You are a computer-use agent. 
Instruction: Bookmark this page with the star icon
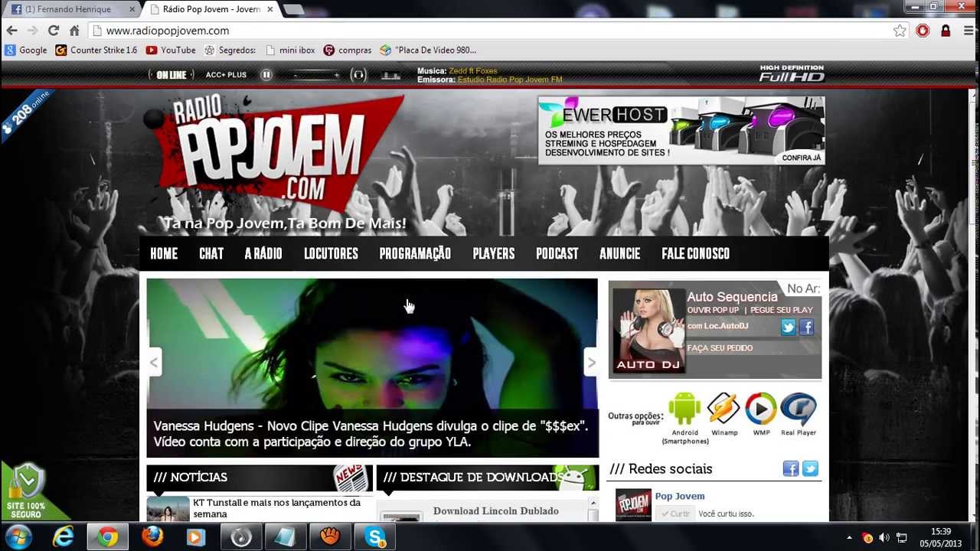(x=900, y=31)
